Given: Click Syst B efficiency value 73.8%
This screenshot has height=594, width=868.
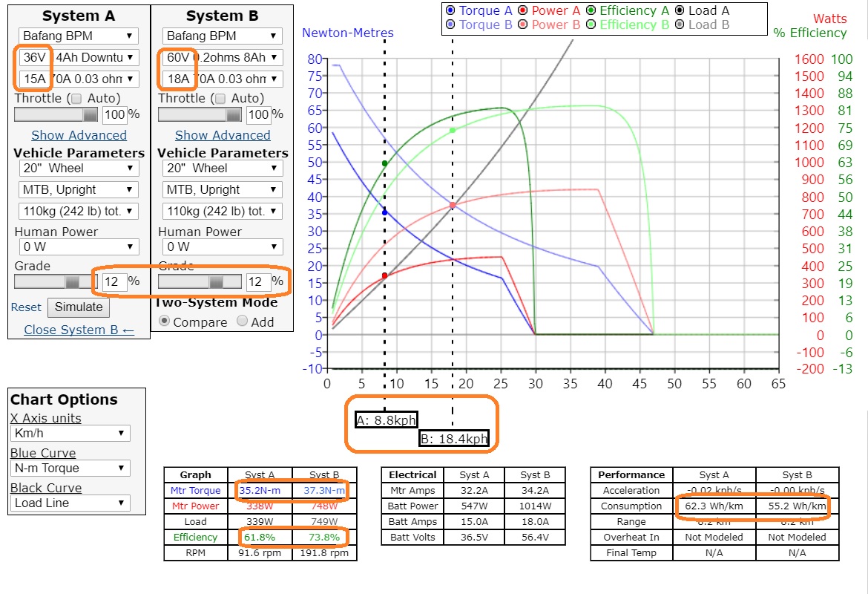Looking at the screenshot, I should tap(324, 537).
